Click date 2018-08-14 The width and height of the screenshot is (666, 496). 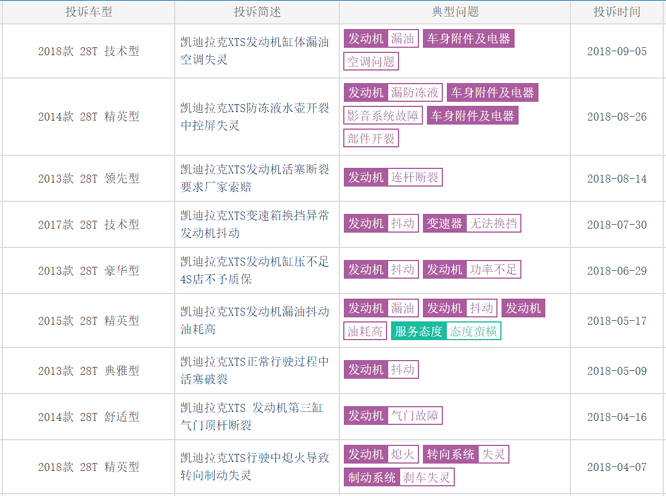pos(617,178)
